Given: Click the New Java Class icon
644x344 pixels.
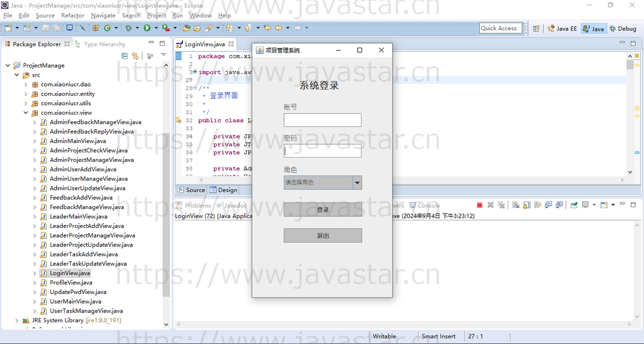Looking at the screenshot, I should tap(107, 28).
